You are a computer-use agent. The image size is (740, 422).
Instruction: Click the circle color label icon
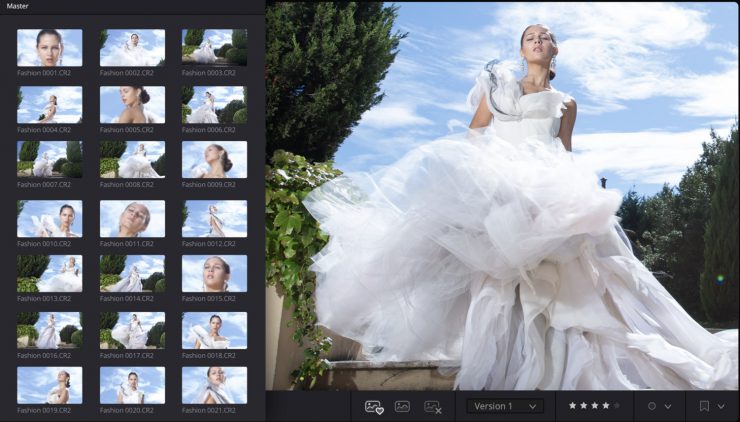coord(651,406)
